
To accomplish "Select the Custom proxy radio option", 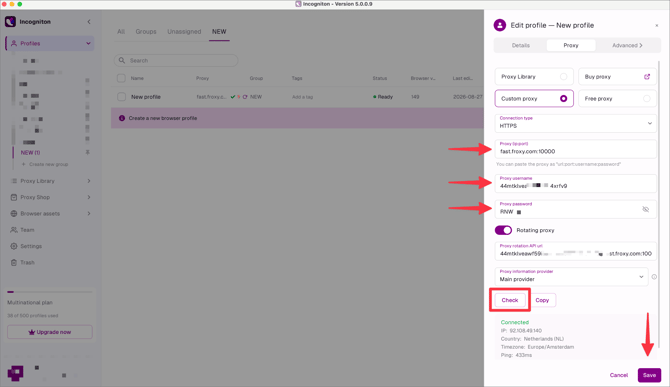I will pos(564,99).
